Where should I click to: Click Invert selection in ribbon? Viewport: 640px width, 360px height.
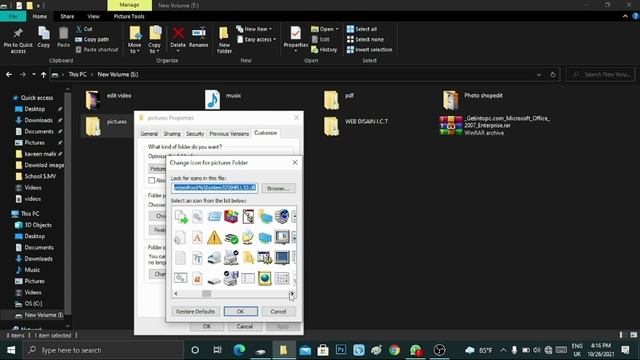(x=369, y=49)
